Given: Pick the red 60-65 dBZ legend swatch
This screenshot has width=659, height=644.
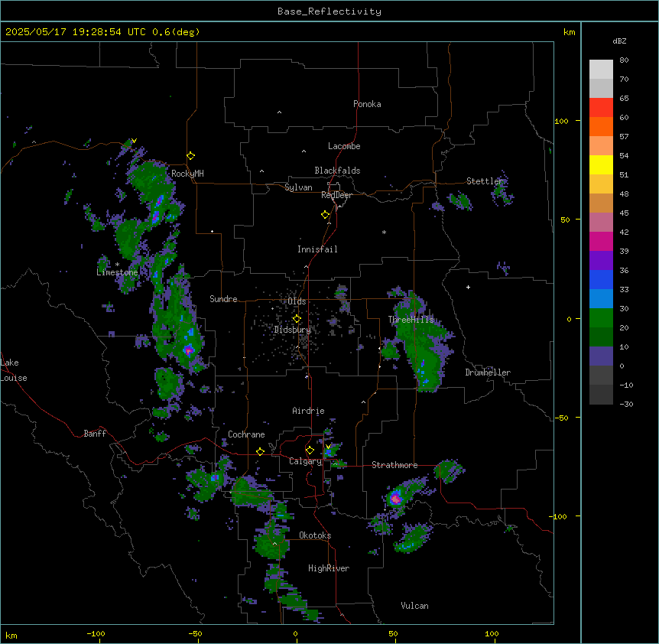Looking at the screenshot, I should tap(601, 108).
